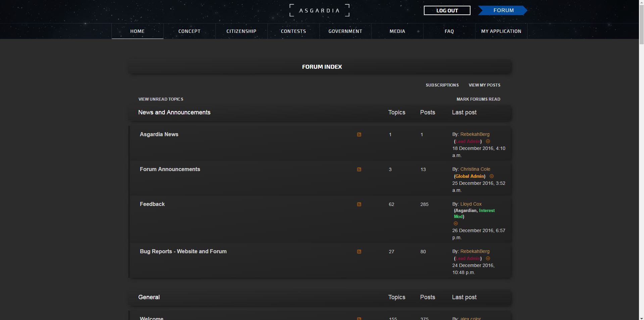Open RSS feed icon for Feedback forum
Image resolution: width=644 pixels, height=320 pixels.
(x=359, y=204)
